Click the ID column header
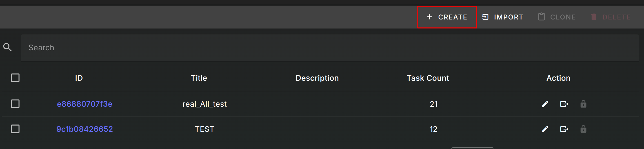The height and width of the screenshot is (149, 644). click(x=79, y=78)
